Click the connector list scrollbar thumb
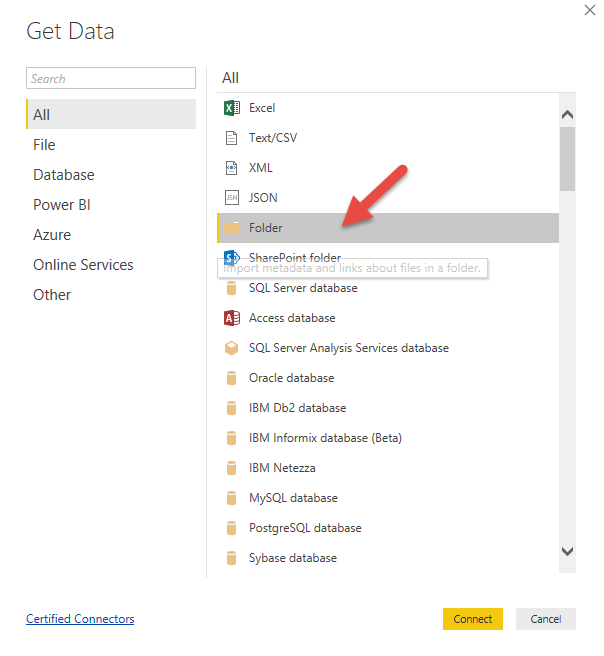604x656 pixels. click(567, 159)
